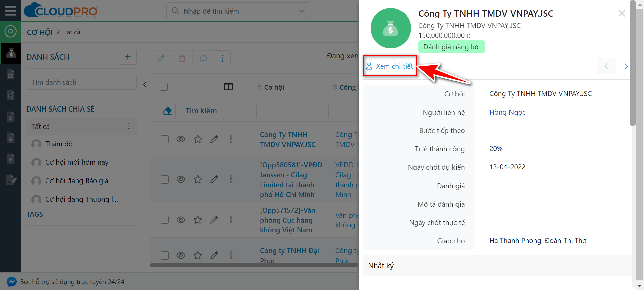This screenshot has width=644, height=290.
Task: Go to CƠ HỘI breadcrumb
Action: tap(40, 32)
